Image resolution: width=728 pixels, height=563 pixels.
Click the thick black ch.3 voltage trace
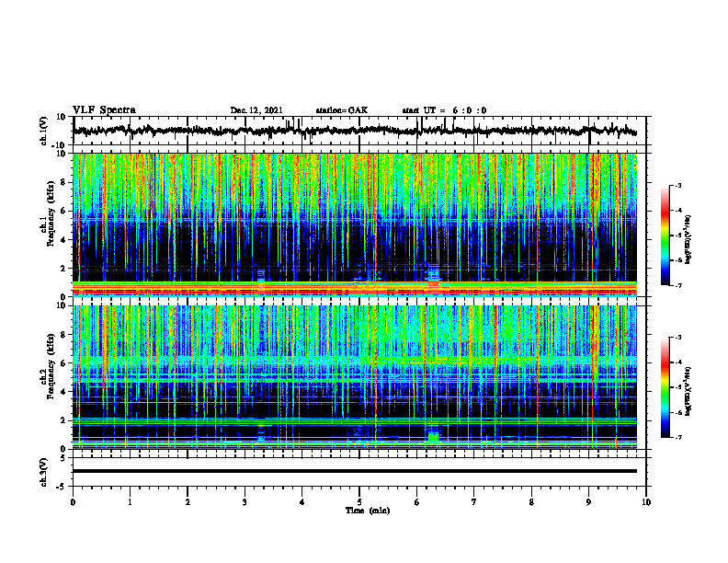[355, 471]
